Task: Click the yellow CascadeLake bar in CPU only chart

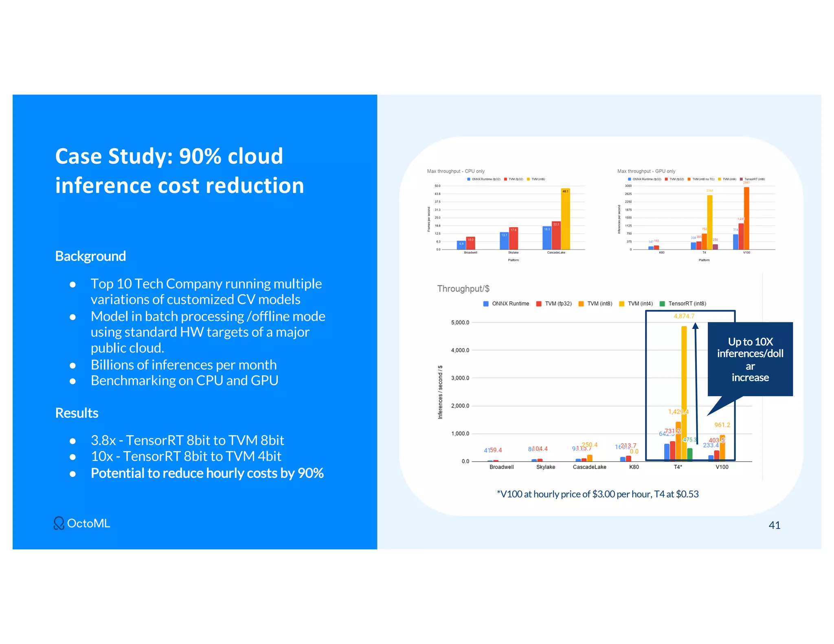Action: (x=565, y=219)
